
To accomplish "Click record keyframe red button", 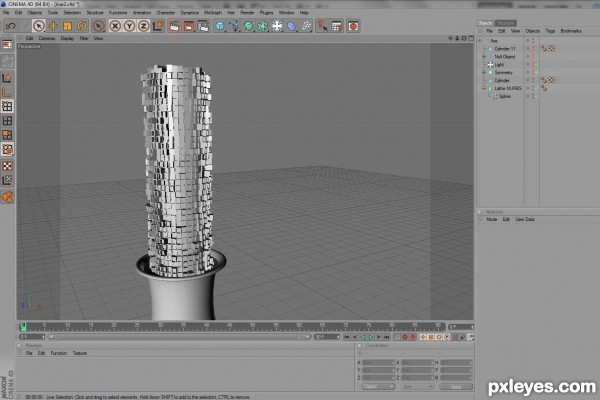I will 404,337.
